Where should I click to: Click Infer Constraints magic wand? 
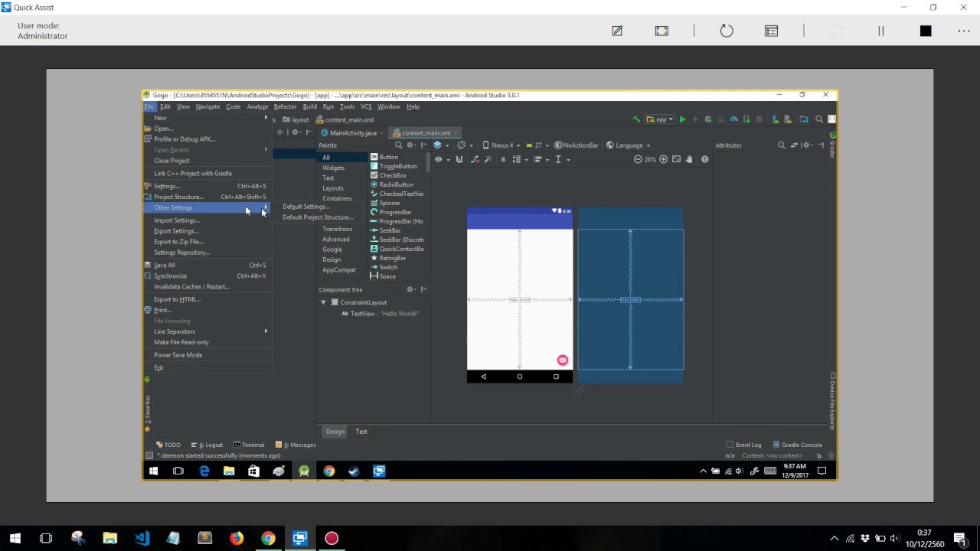coord(488,159)
